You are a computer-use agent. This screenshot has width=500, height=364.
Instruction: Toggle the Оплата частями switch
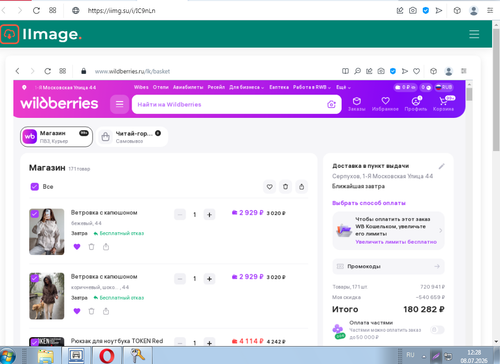437,330
